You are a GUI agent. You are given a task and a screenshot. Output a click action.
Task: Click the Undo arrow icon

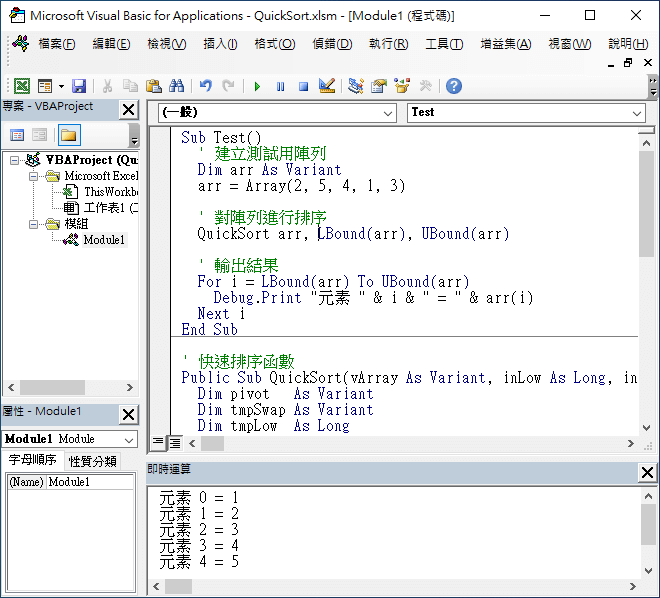point(205,86)
